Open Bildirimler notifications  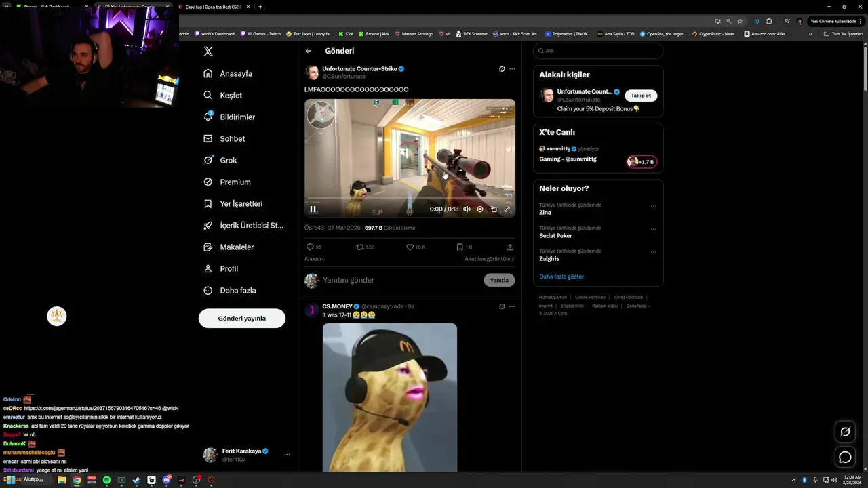click(229, 117)
